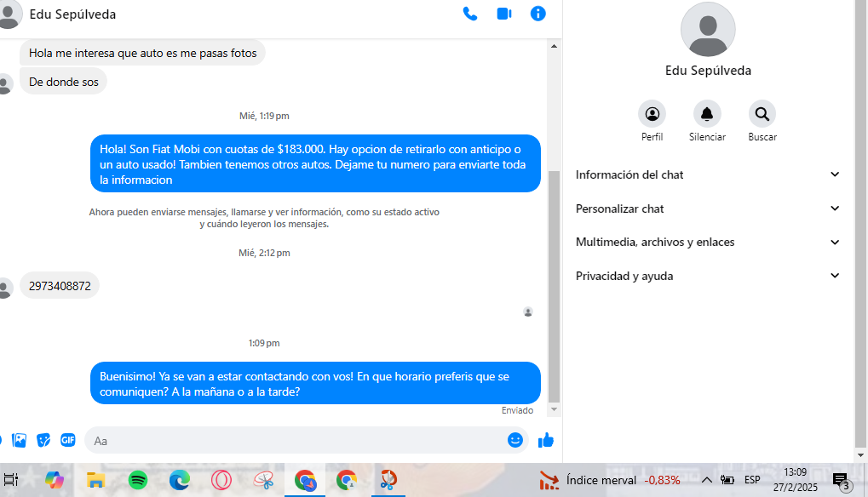Click the "Hola me interesa que auto" message
The image size is (868, 497).
pos(143,53)
